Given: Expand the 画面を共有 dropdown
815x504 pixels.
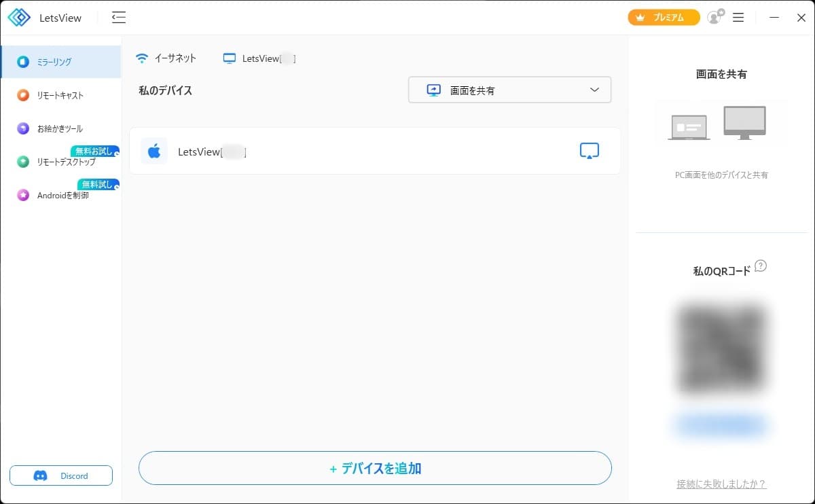Looking at the screenshot, I should (x=594, y=89).
